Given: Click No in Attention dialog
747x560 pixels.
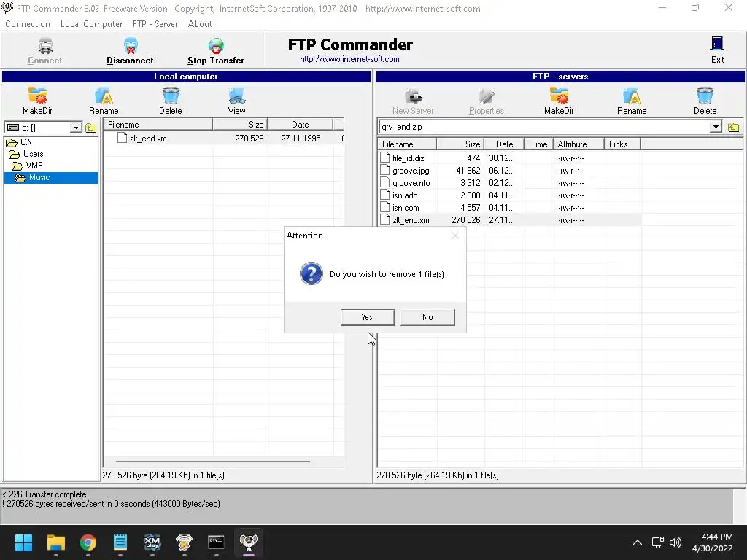Looking at the screenshot, I should [x=427, y=317].
